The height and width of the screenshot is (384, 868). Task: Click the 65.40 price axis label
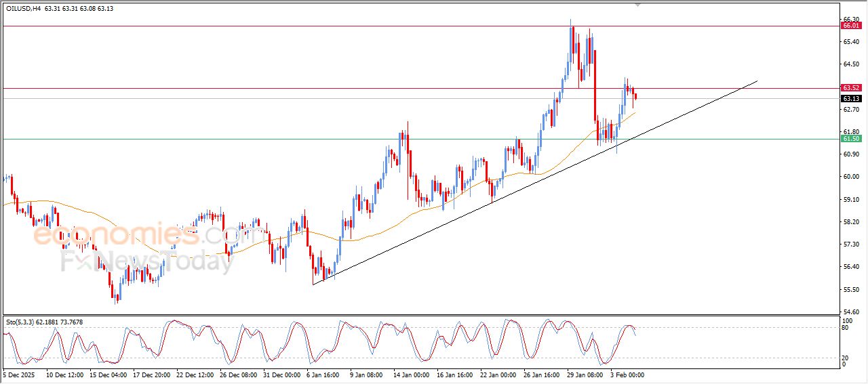point(852,42)
